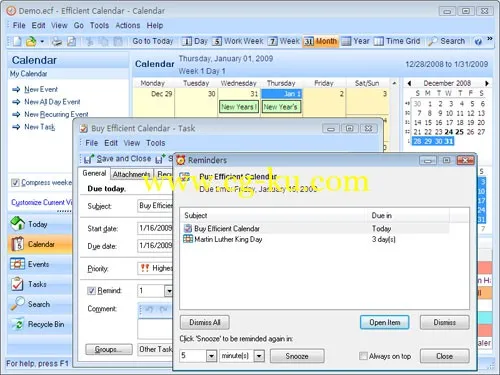Image resolution: width=500 pixels, height=375 pixels.
Task: Click the New Event link
Action: click(x=41, y=89)
